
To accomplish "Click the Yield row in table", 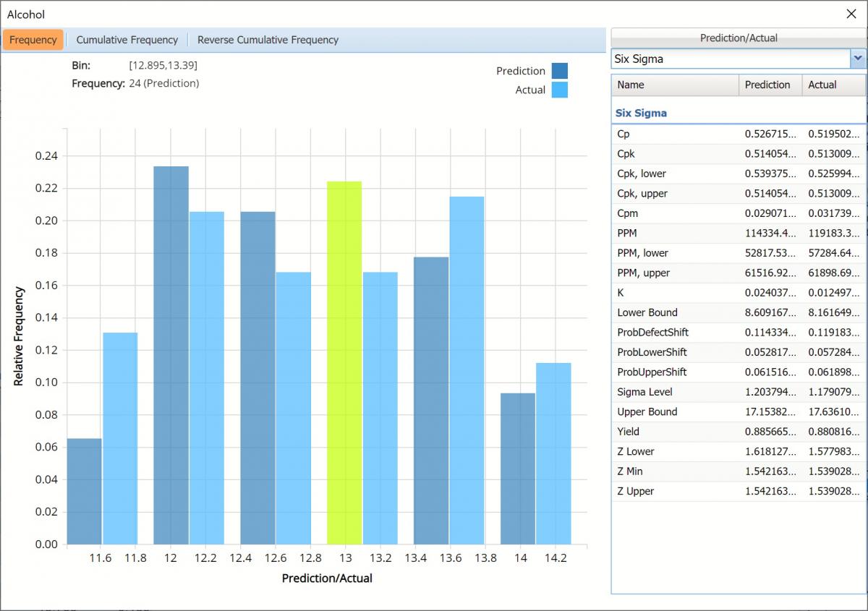I will pos(738,432).
